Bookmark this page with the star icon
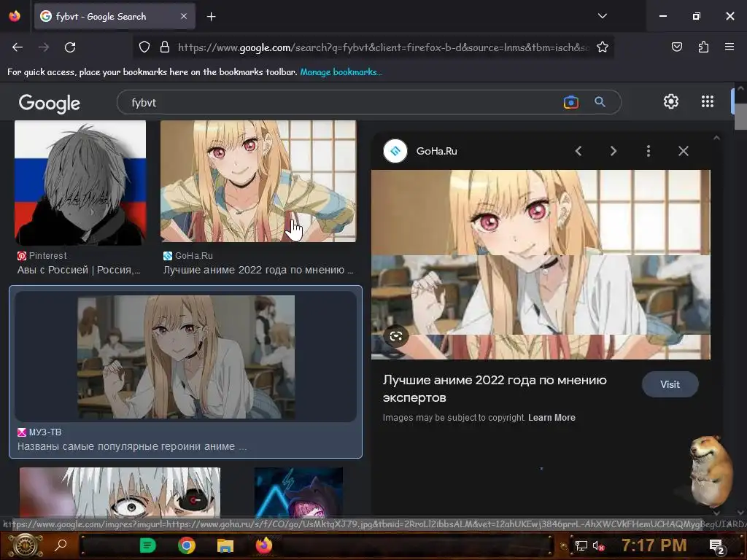This screenshot has height=560, width=747. (x=602, y=47)
